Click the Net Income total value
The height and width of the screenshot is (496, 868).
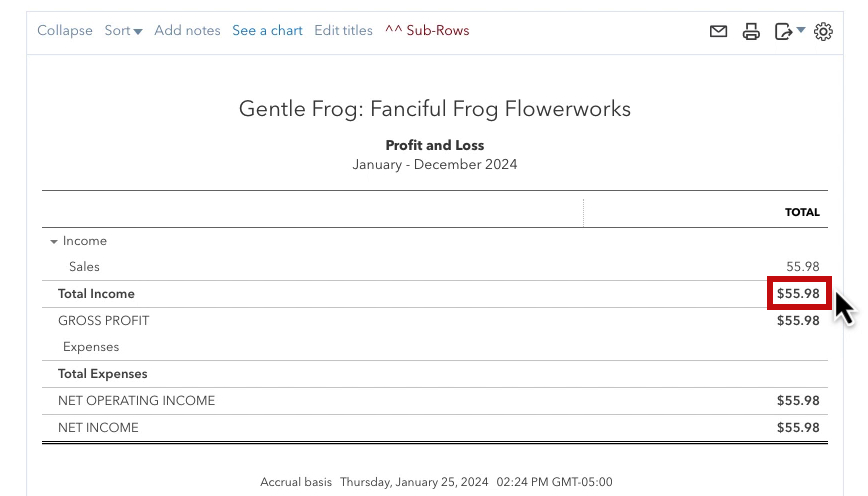(798, 427)
